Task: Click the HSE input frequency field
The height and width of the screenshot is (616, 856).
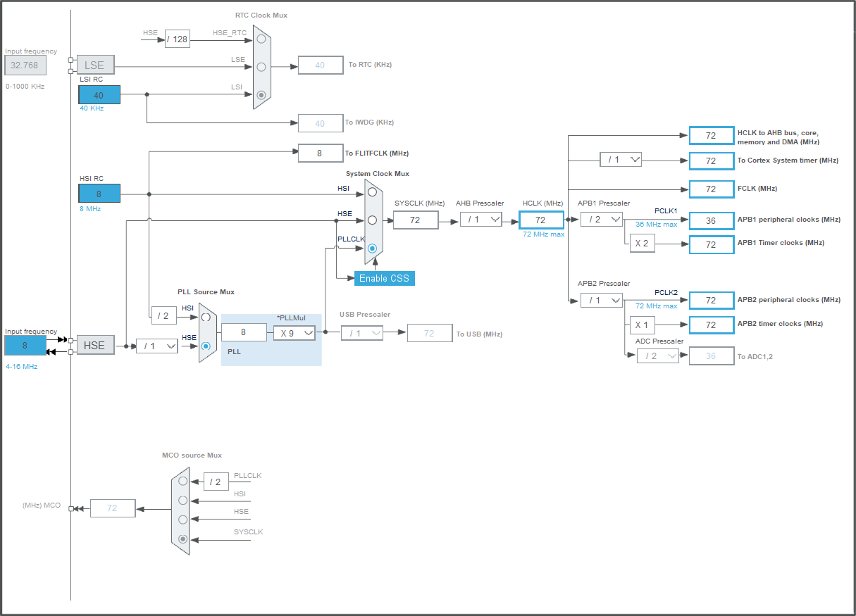Action: 25,346
